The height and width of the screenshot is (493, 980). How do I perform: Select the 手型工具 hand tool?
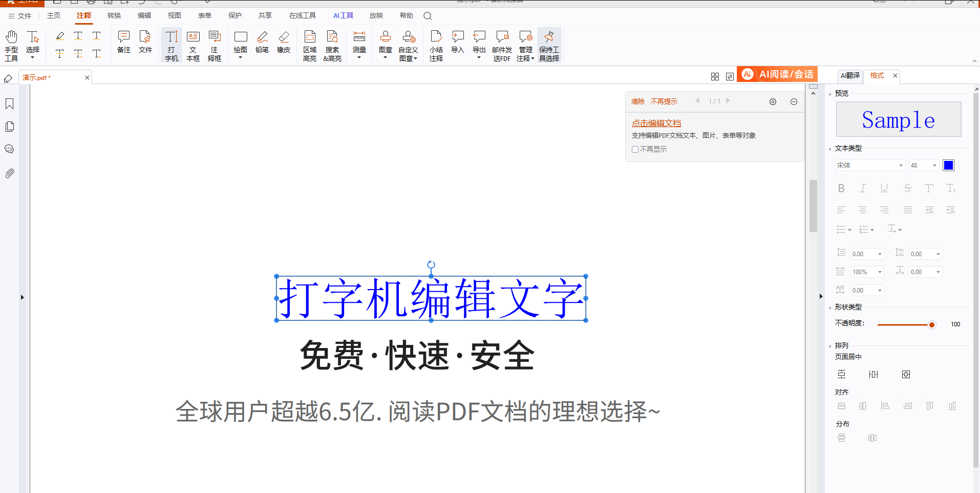(11, 46)
